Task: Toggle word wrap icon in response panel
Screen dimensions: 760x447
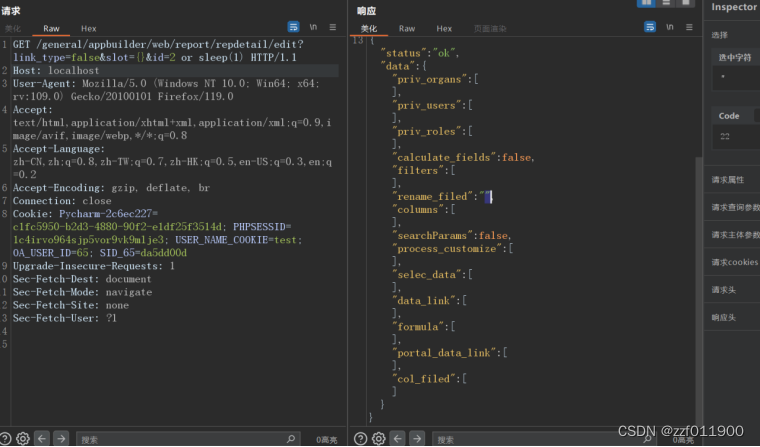Action: point(650,27)
